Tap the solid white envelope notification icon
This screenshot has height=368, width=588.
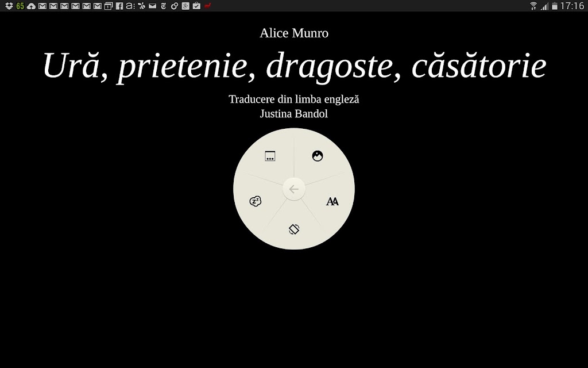(152, 6)
